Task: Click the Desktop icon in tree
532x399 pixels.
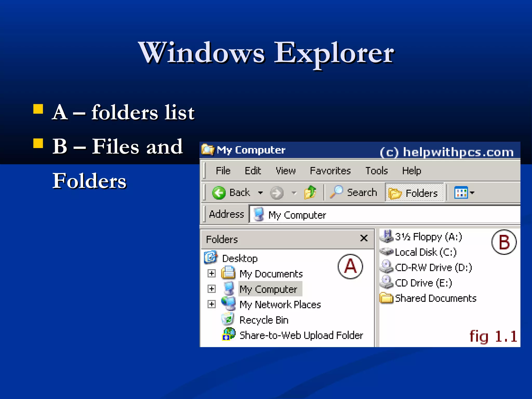Action: pos(211,257)
